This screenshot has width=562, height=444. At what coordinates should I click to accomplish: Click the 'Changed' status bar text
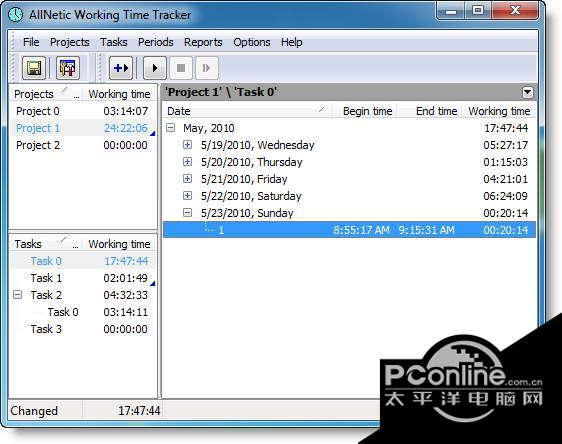[x=34, y=411]
